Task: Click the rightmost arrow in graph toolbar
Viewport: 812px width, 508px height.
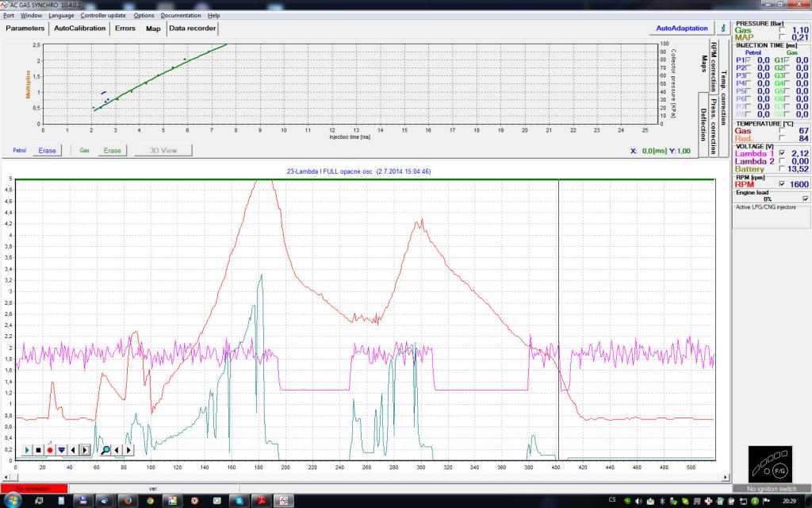Action: (129, 449)
